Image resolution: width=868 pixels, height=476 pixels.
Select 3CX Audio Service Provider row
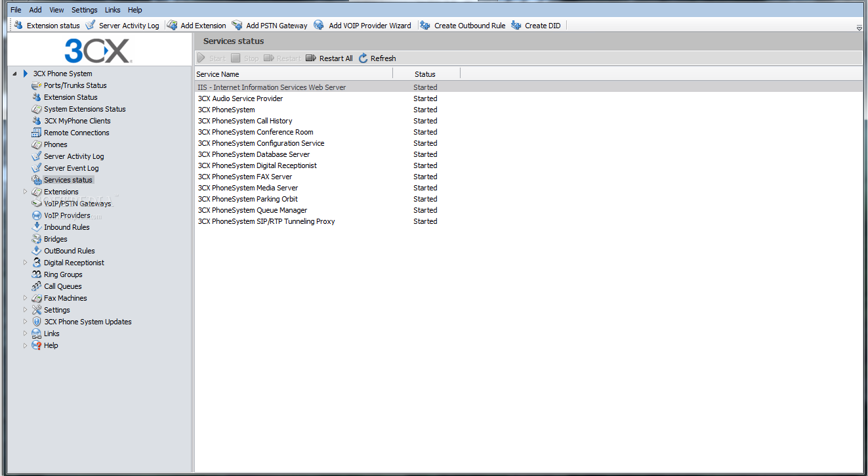(529, 98)
